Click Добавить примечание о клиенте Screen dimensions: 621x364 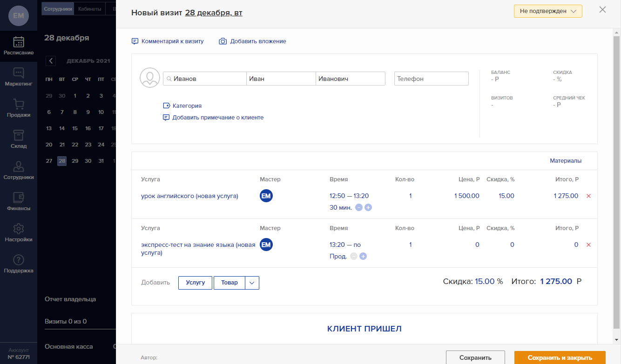point(213,118)
